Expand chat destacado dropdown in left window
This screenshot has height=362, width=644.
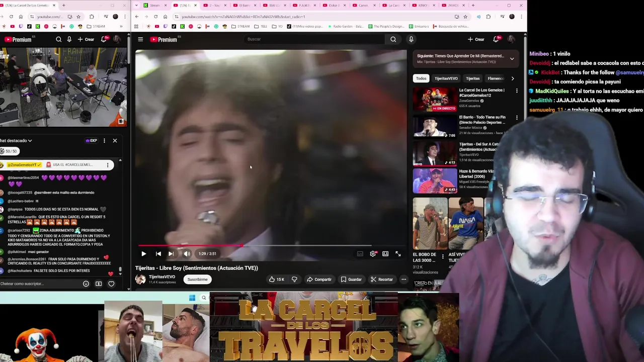[x=16, y=141]
